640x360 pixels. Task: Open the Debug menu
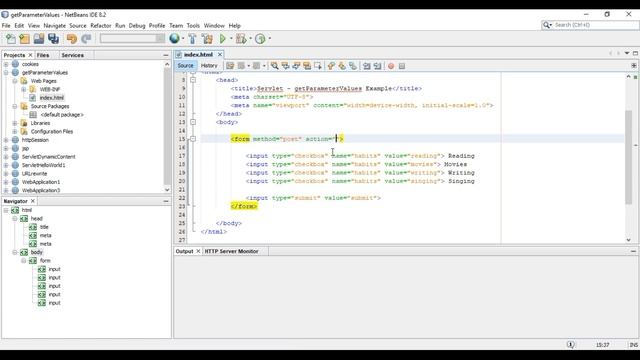point(137,25)
